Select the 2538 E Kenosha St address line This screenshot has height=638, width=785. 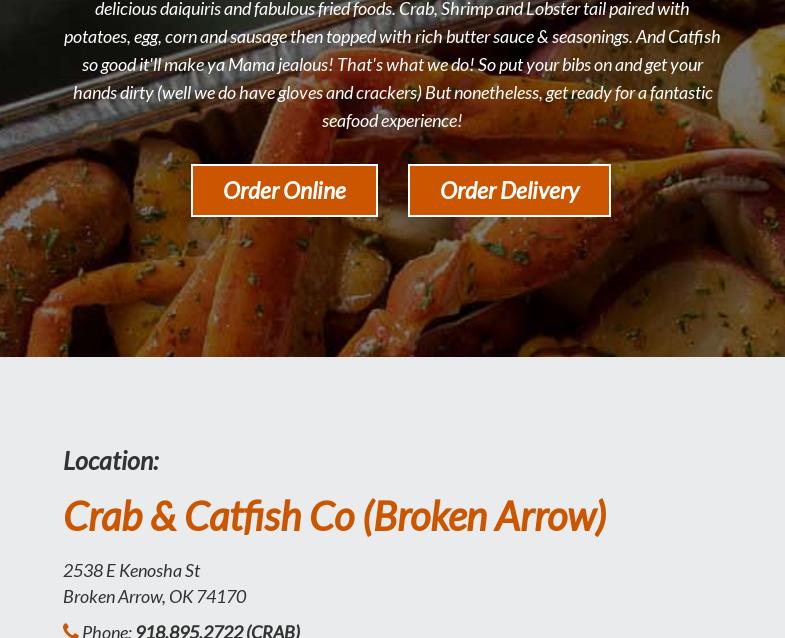point(131,570)
